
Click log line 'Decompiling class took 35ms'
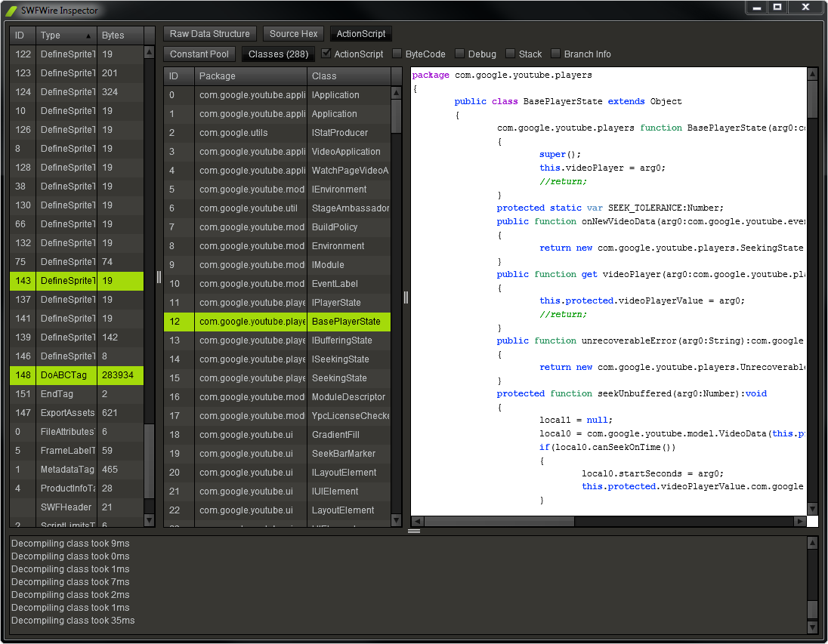point(73,621)
